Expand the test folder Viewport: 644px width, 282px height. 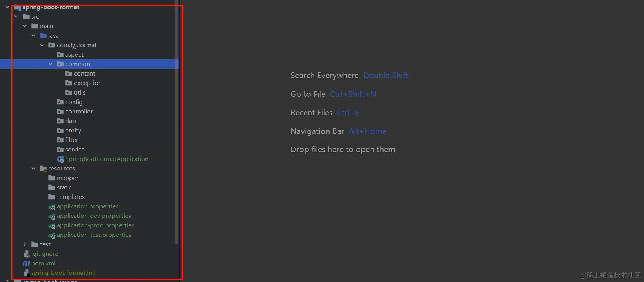pos(25,244)
